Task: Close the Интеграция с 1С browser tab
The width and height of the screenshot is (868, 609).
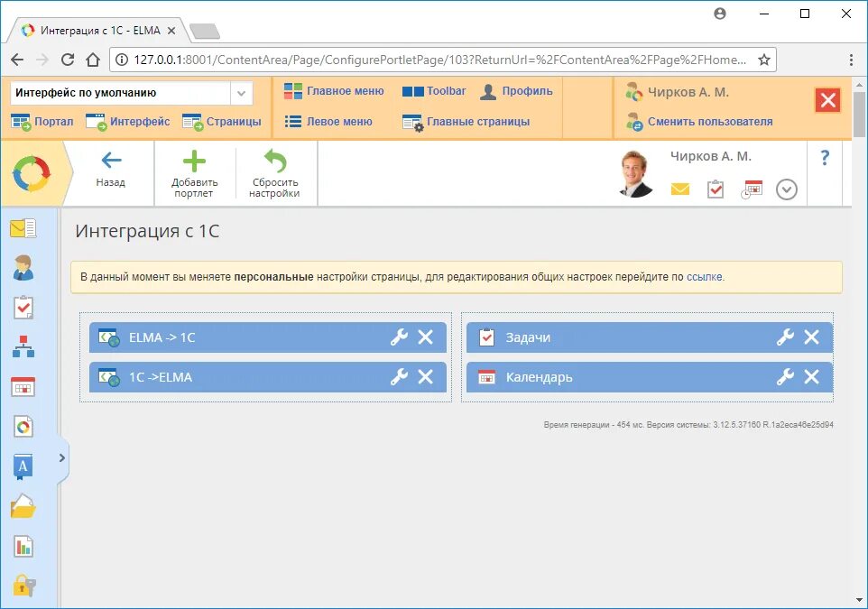Action: pos(171,31)
